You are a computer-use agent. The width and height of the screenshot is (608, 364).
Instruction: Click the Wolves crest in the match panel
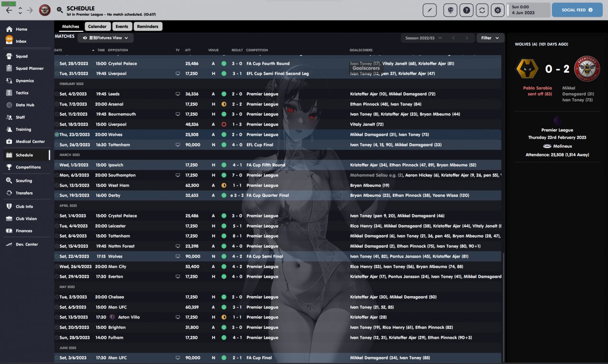tap(527, 69)
